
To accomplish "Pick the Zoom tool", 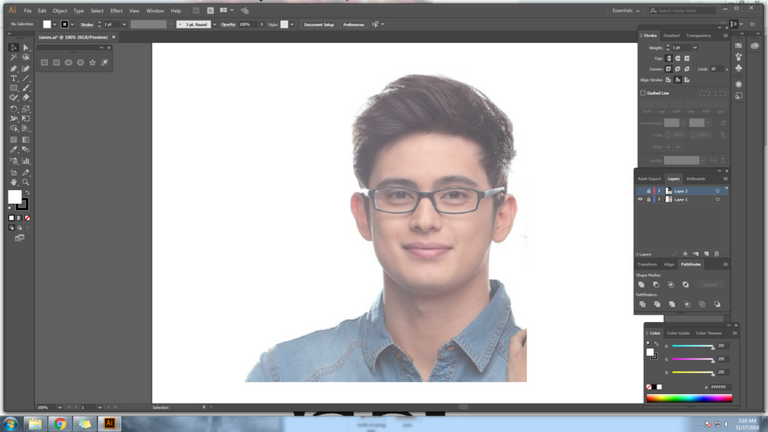I will [x=26, y=181].
